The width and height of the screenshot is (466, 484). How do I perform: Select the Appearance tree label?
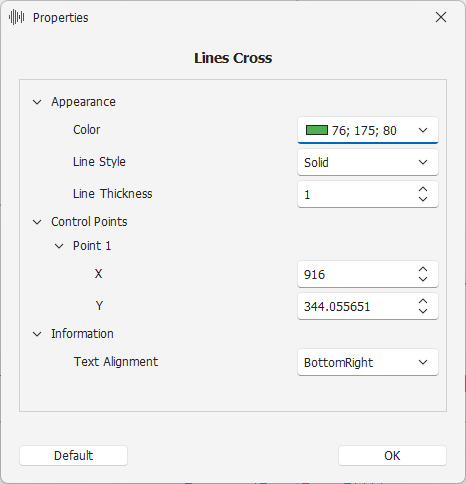point(83,102)
